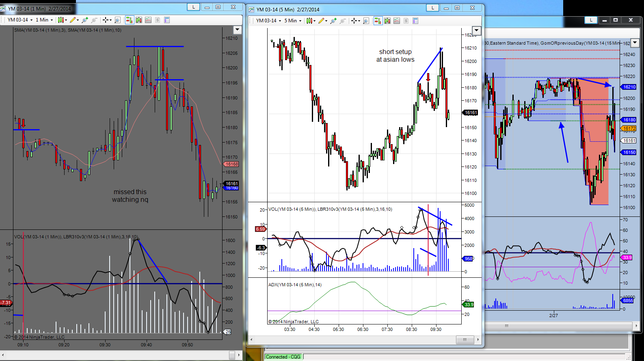
Task: Open Strategies dialog in 5 Min chart
Action: point(406,21)
